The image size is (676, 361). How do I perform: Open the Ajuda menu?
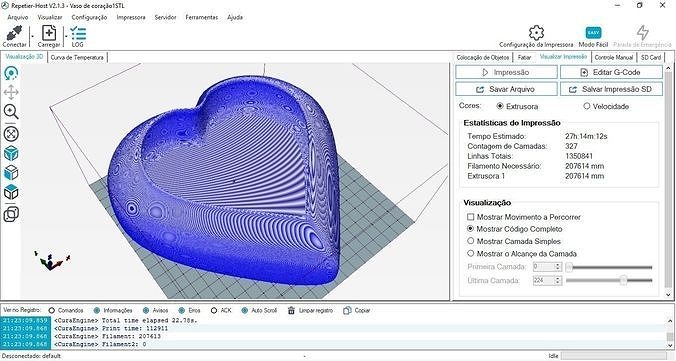pos(235,17)
